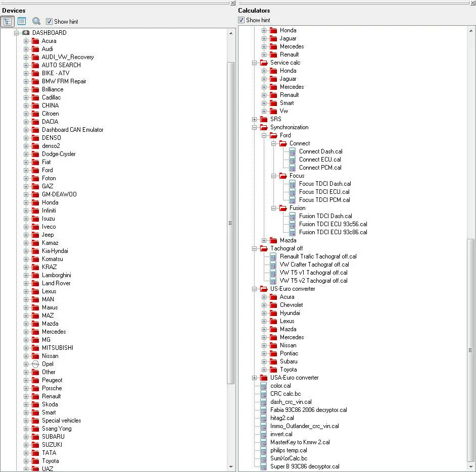The image size is (476, 472).
Task: Select GM-DEAWOO in Devices tree
Action: [59, 194]
